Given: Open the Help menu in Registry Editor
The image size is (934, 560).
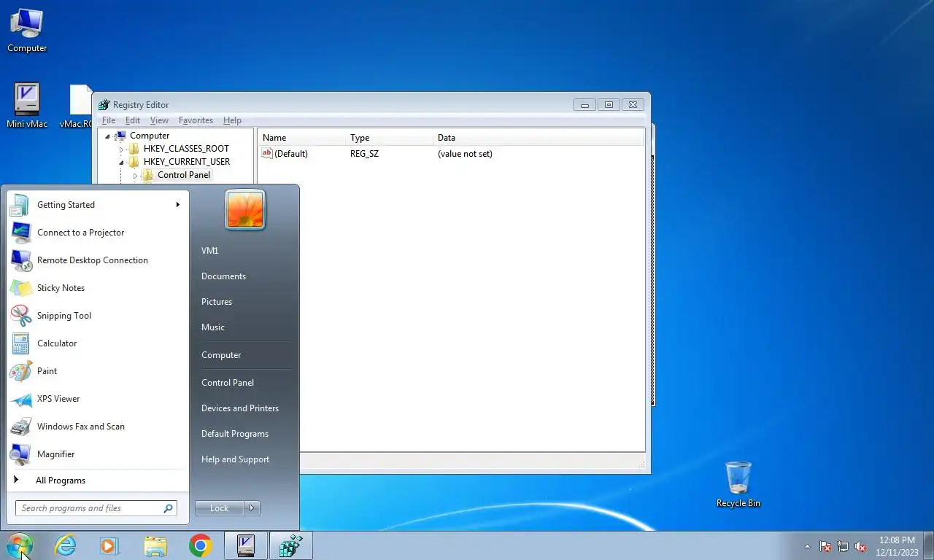Looking at the screenshot, I should pos(232,120).
